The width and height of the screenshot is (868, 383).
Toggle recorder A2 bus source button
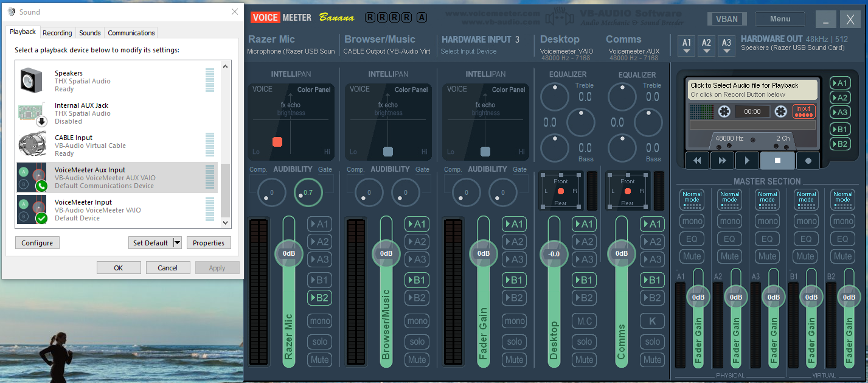(x=840, y=97)
